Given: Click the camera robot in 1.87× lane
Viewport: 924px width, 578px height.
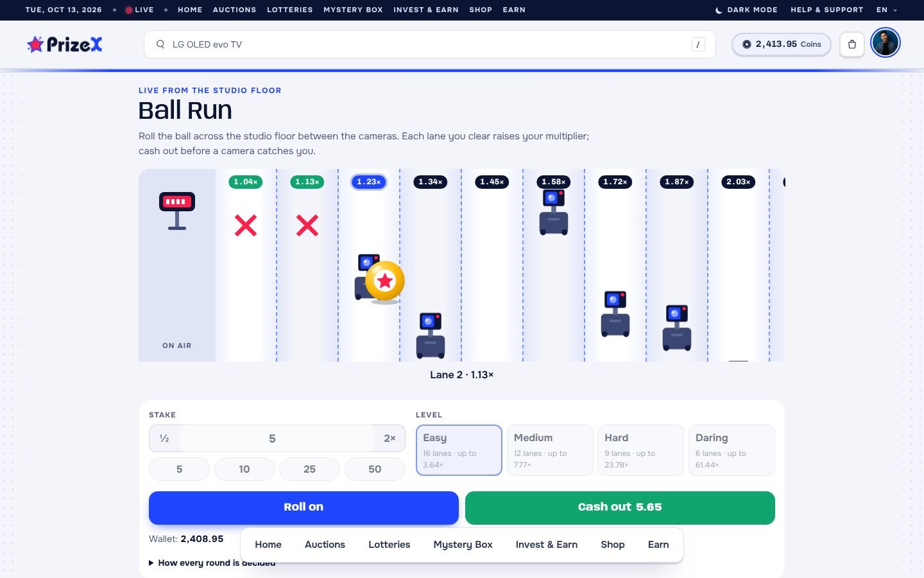Looking at the screenshot, I should pos(677,328).
